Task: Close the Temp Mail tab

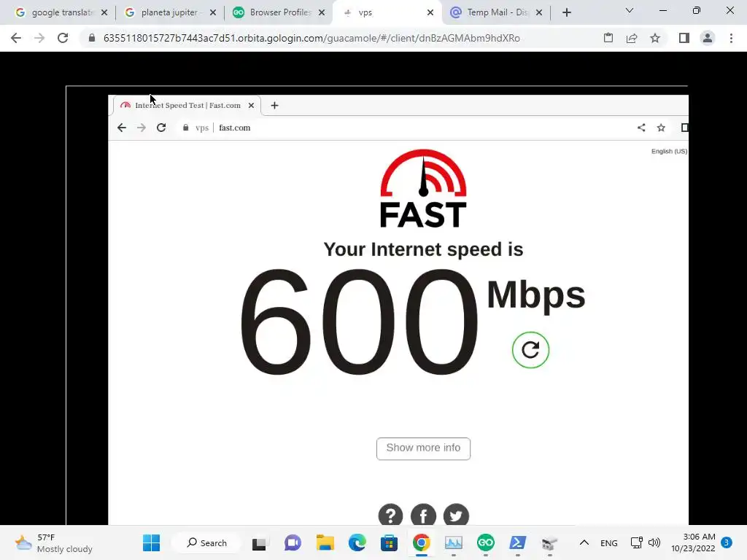Action: point(539,13)
